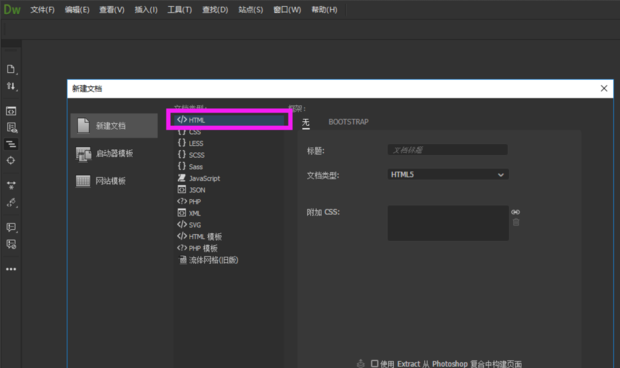Viewport: 620px width, 368px height.
Task: Select CSS document type
Action: coord(229,132)
